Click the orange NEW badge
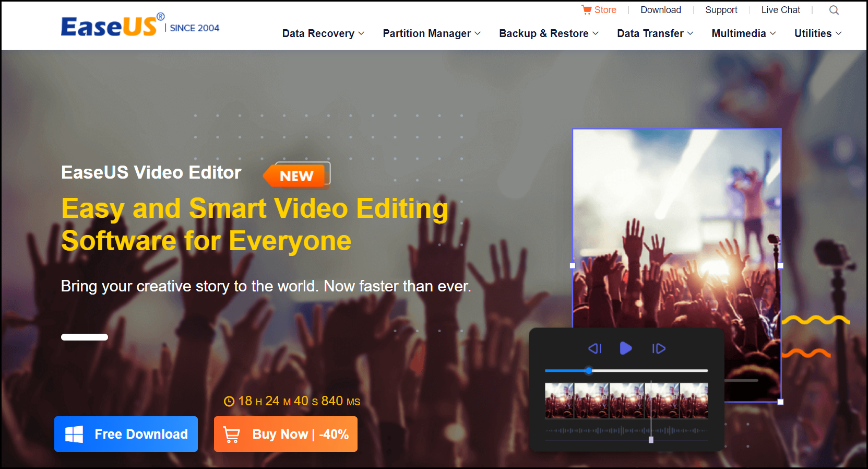 pyautogui.click(x=296, y=175)
